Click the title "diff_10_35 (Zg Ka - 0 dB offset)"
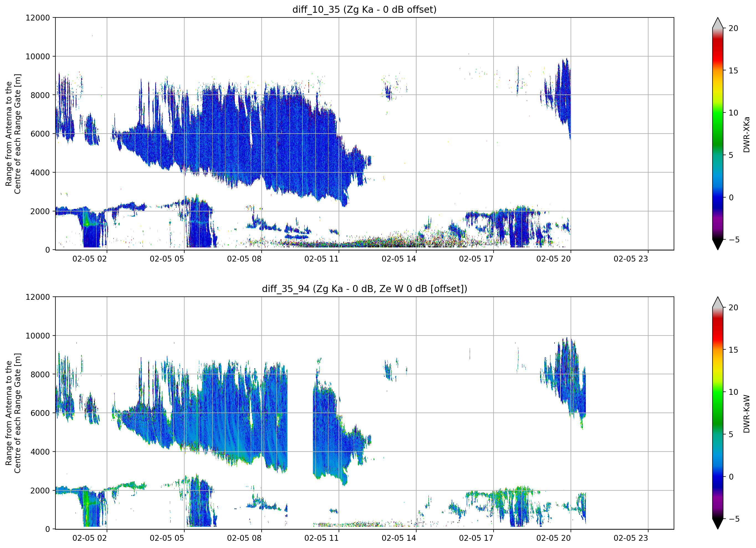 tap(364, 9)
